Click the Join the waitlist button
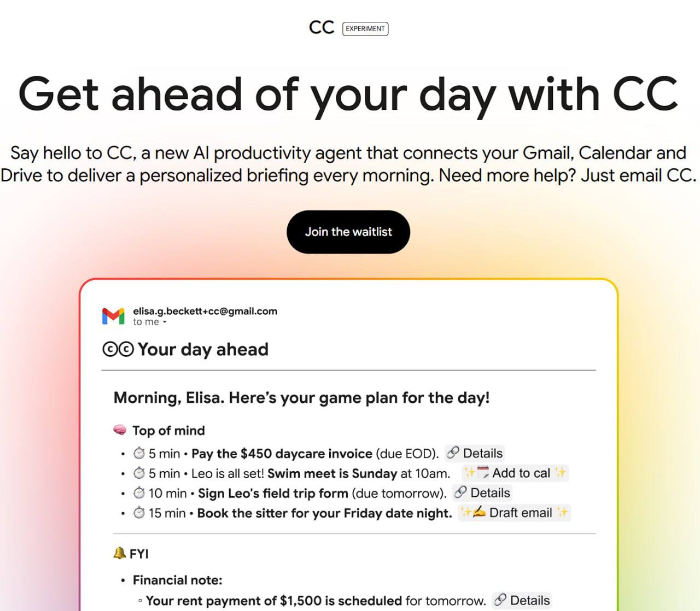This screenshot has height=611, width=700. [x=348, y=232]
